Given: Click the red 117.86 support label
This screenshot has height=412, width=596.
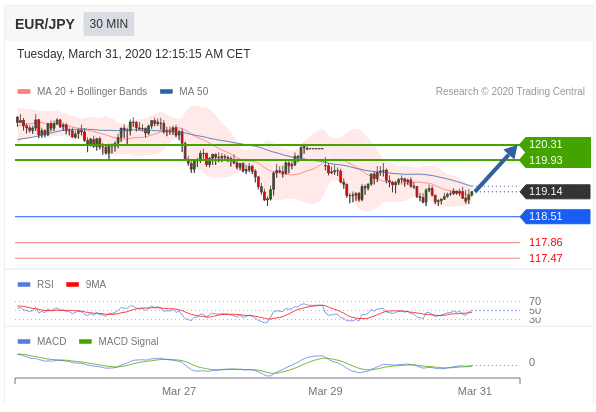Looking at the screenshot, I should [546, 242].
